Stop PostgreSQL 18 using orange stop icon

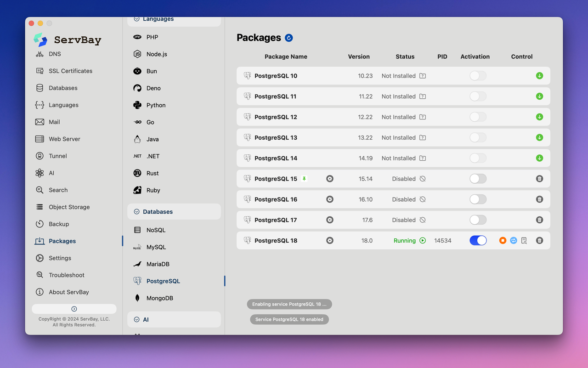coord(503,241)
